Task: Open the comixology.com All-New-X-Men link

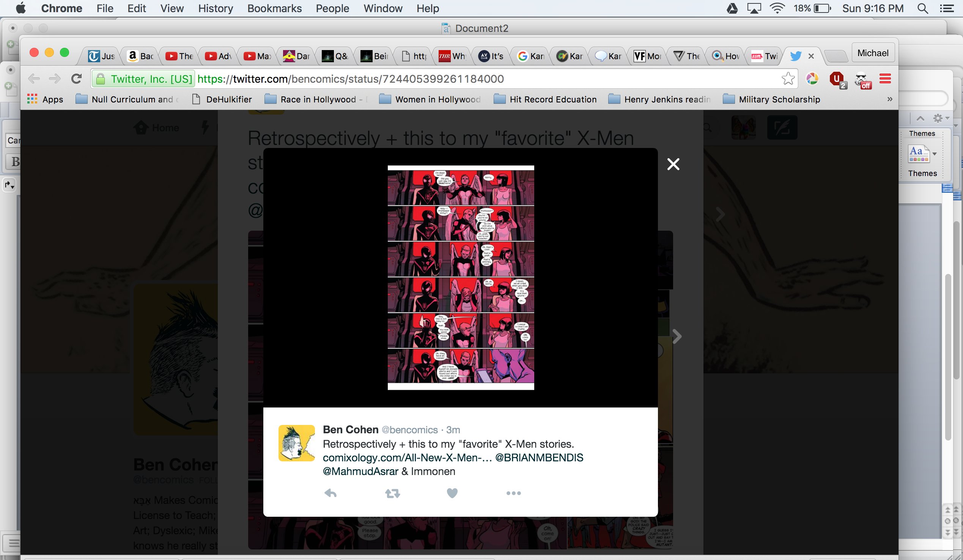Action: [x=407, y=458]
